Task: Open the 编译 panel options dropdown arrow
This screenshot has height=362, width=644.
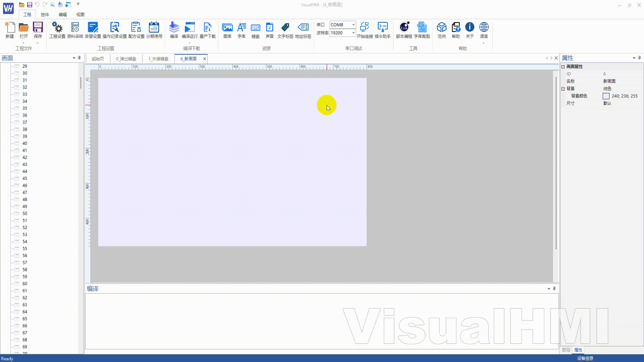Action: (x=549, y=289)
